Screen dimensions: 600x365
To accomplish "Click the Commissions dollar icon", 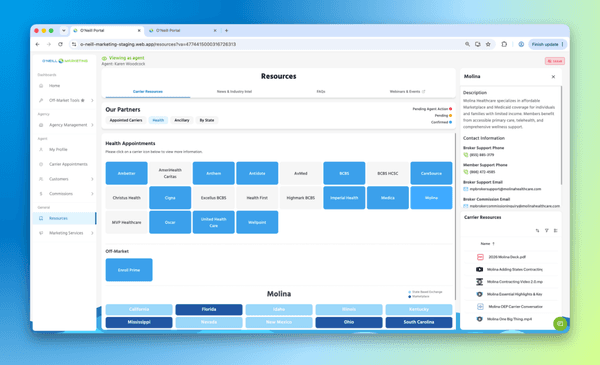I will coord(41,194).
